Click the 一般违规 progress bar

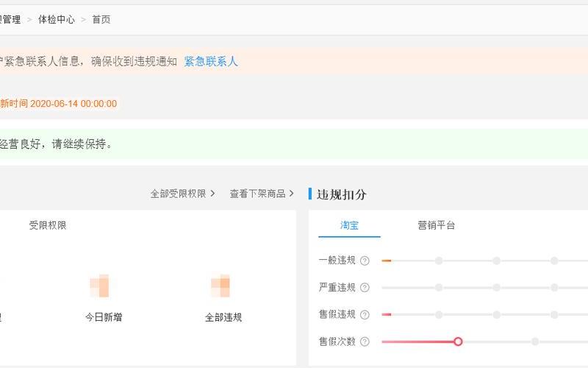click(x=485, y=261)
